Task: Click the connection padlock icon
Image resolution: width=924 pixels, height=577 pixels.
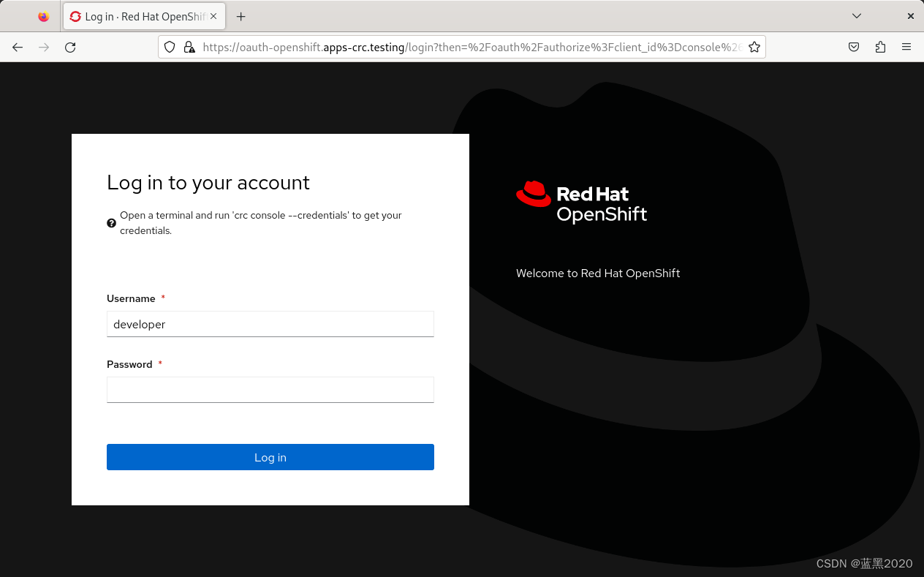Action: [x=189, y=47]
